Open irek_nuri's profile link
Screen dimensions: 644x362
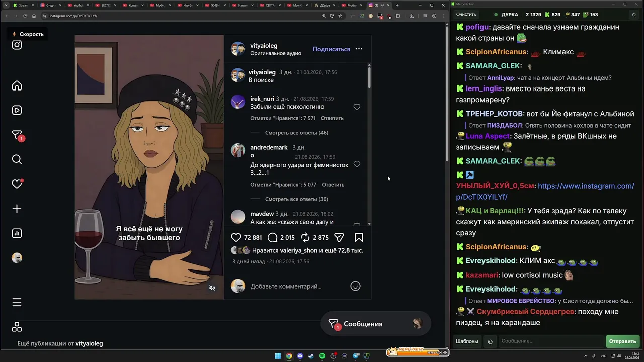(x=262, y=99)
